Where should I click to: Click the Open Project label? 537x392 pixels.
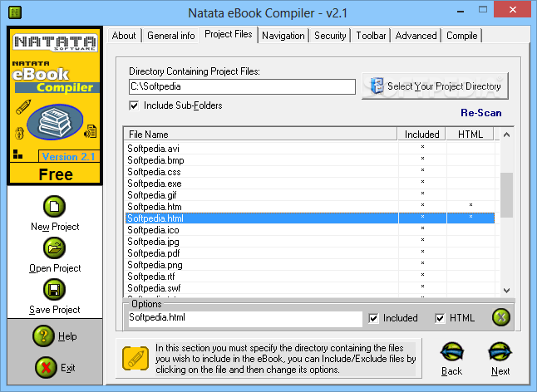pos(55,268)
